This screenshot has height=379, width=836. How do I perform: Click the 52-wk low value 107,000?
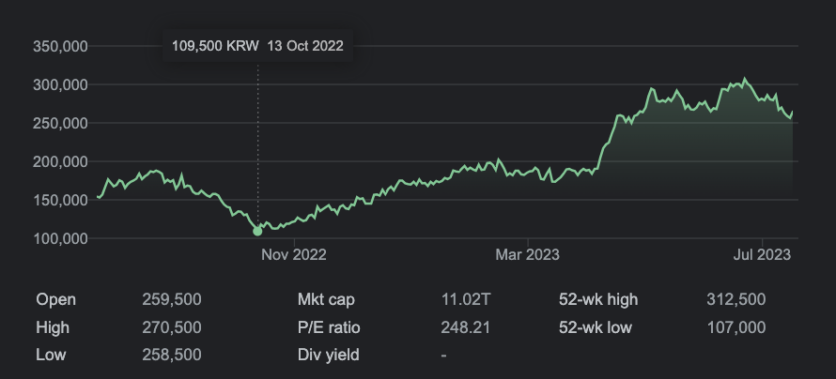click(x=736, y=327)
